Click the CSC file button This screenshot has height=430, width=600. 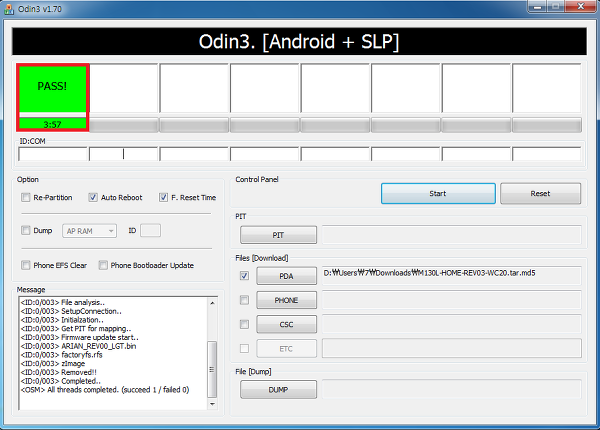[x=286, y=324]
